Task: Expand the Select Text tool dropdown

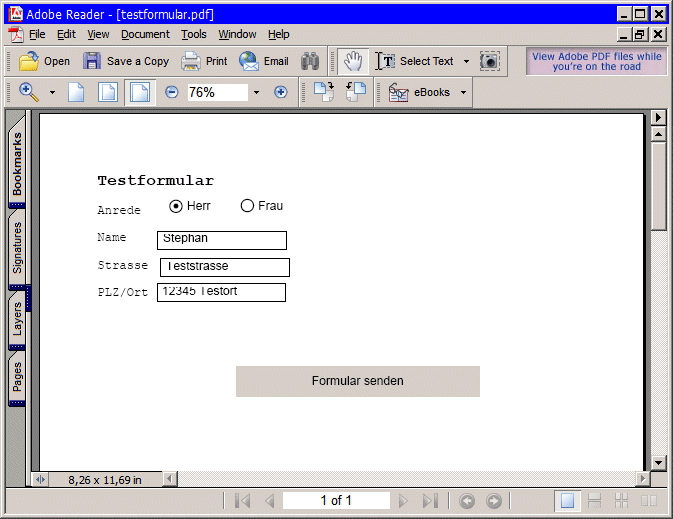Action: click(466, 62)
